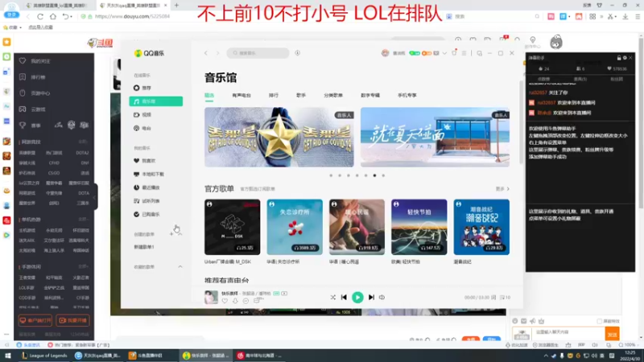Open League of Legends from the taskbar
The height and width of the screenshot is (362, 644).
tap(44, 356)
